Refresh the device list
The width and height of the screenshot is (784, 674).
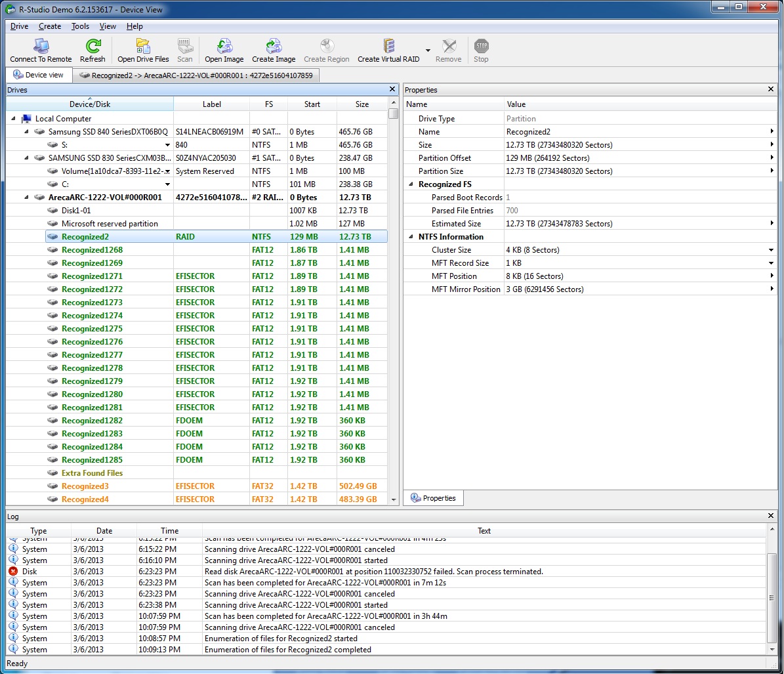point(93,51)
